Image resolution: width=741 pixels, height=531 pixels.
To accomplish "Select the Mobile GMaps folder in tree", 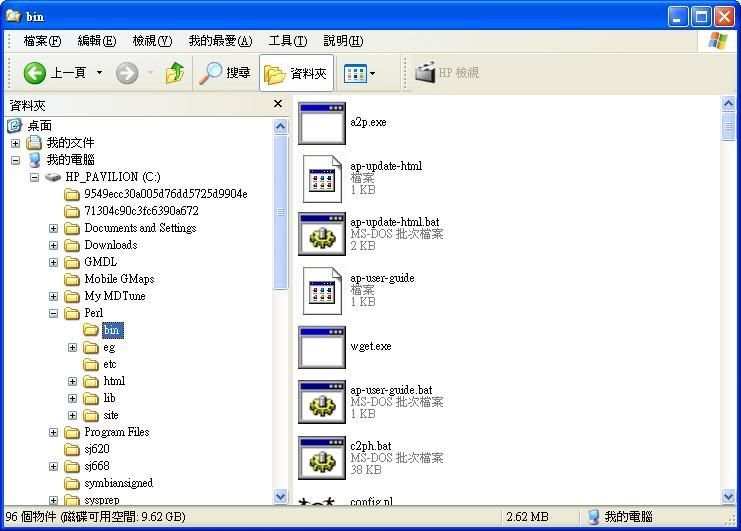I will pyautogui.click(x=118, y=279).
